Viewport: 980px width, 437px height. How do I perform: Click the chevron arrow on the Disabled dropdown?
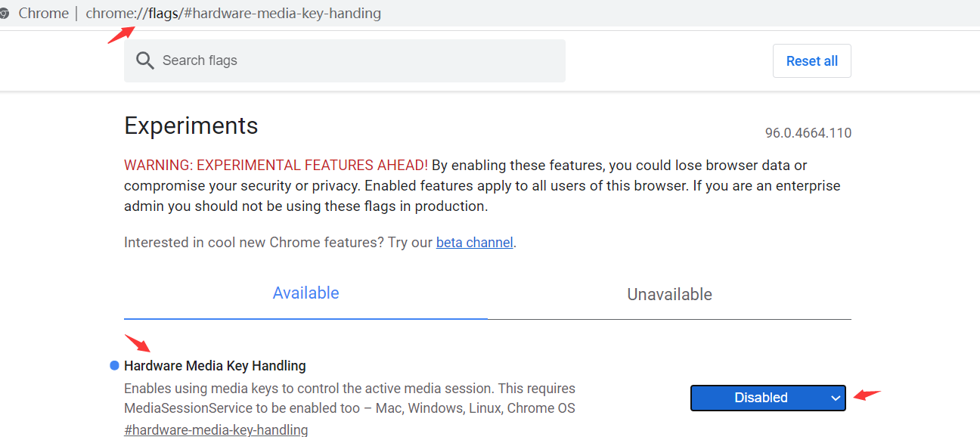pyautogui.click(x=836, y=398)
